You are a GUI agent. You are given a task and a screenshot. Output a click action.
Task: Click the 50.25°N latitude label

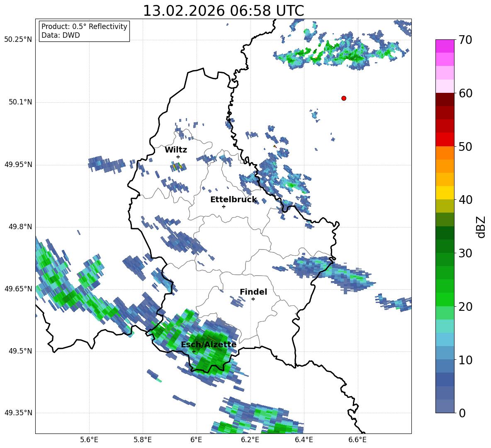[18, 40]
